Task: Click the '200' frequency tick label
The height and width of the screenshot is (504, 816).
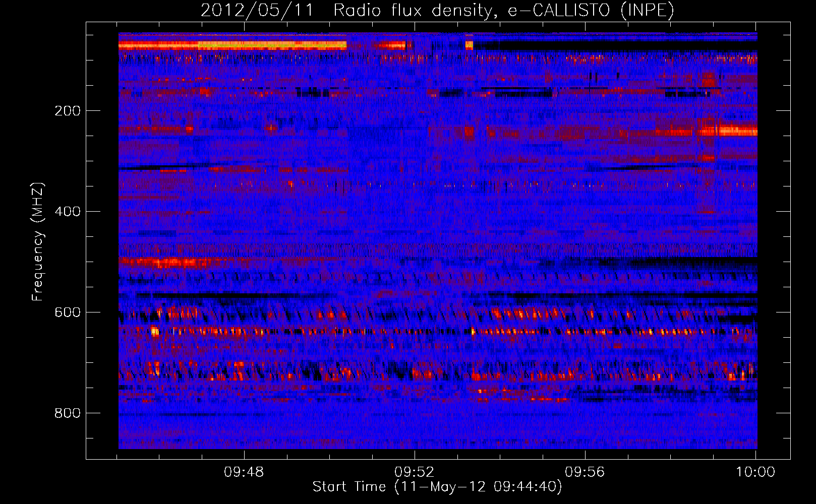Action: pos(68,111)
